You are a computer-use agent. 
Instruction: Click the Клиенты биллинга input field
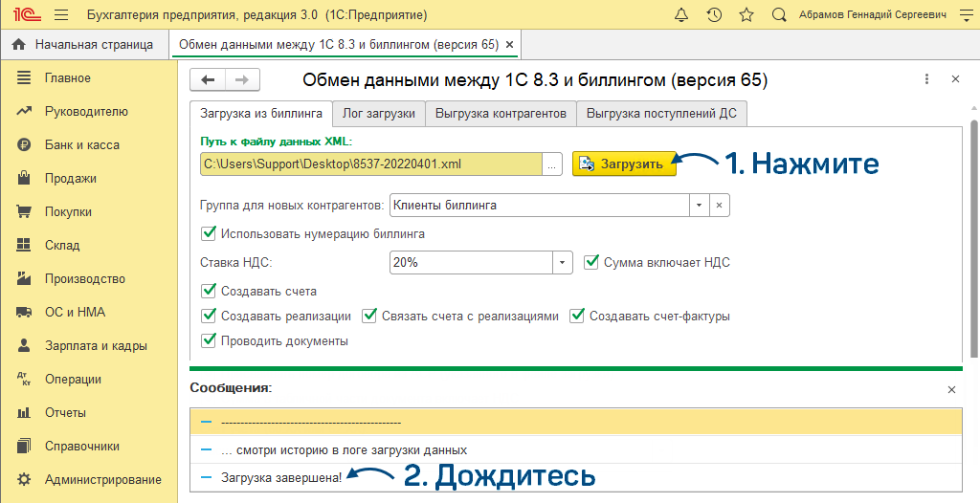[x=540, y=205]
